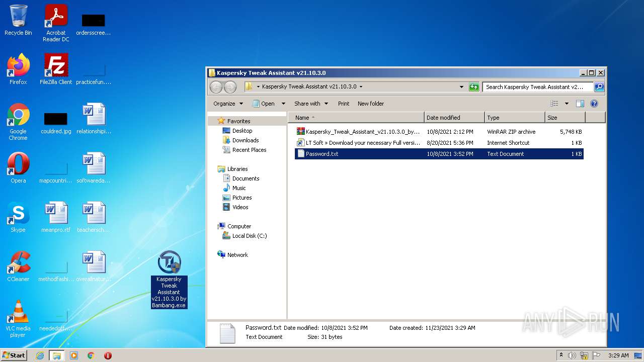This screenshot has height=362, width=644.
Task: Sort by Size column header
Action: tap(565, 118)
